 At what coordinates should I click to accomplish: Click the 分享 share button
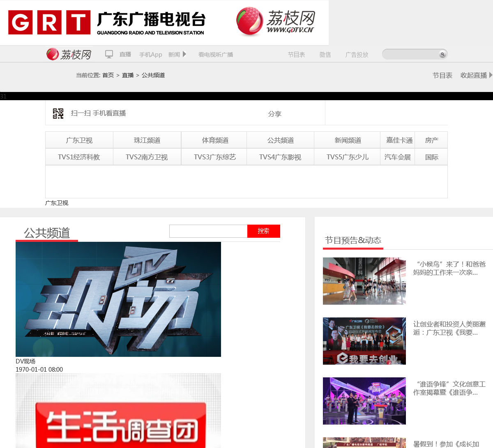pos(275,114)
